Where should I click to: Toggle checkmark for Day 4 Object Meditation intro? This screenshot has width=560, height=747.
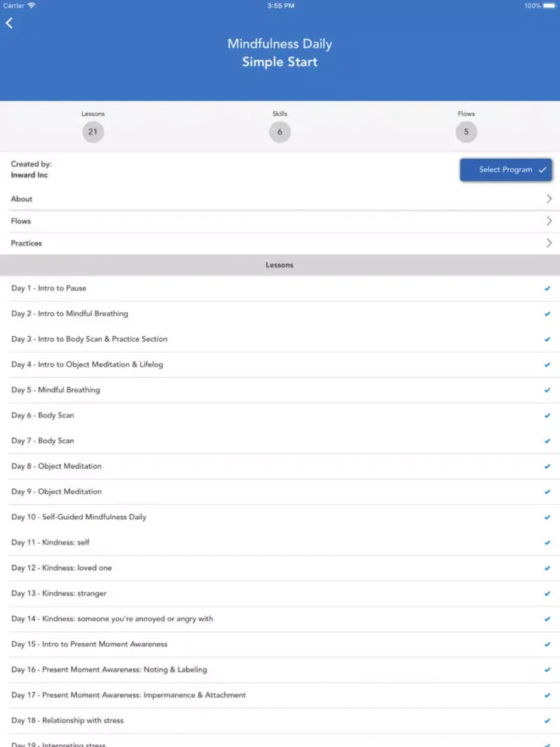click(x=547, y=365)
